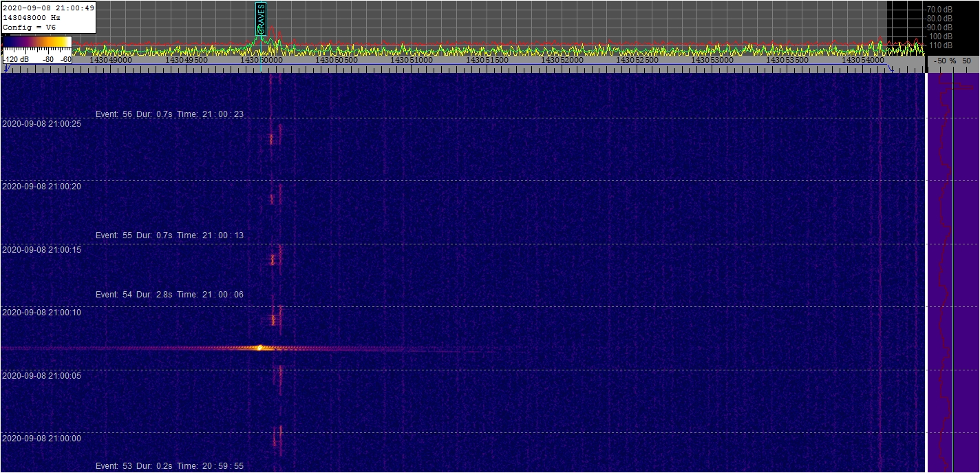Click the '-120 dB' palette label
The image size is (980, 473).
[x=16, y=59]
